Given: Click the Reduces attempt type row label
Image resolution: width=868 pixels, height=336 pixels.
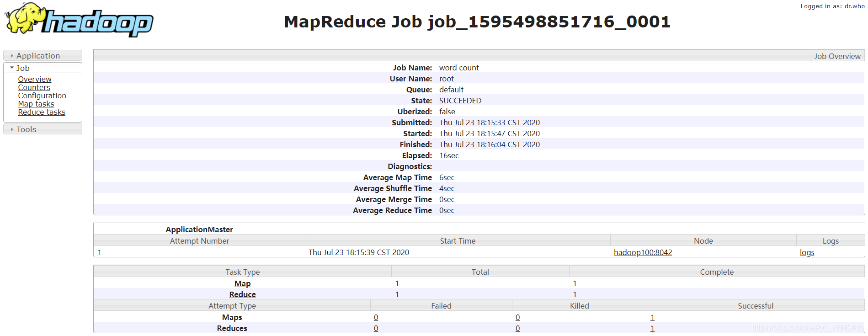Looking at the screenshot, I should [232, 328].
